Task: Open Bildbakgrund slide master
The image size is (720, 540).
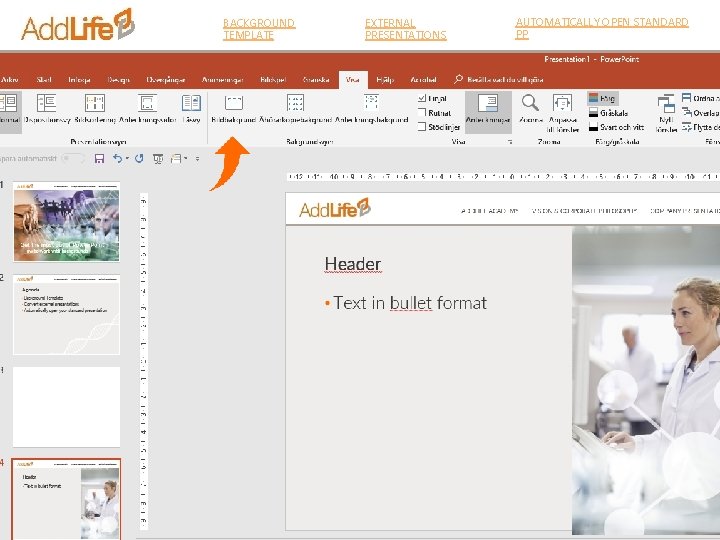Action: point(233,109)
